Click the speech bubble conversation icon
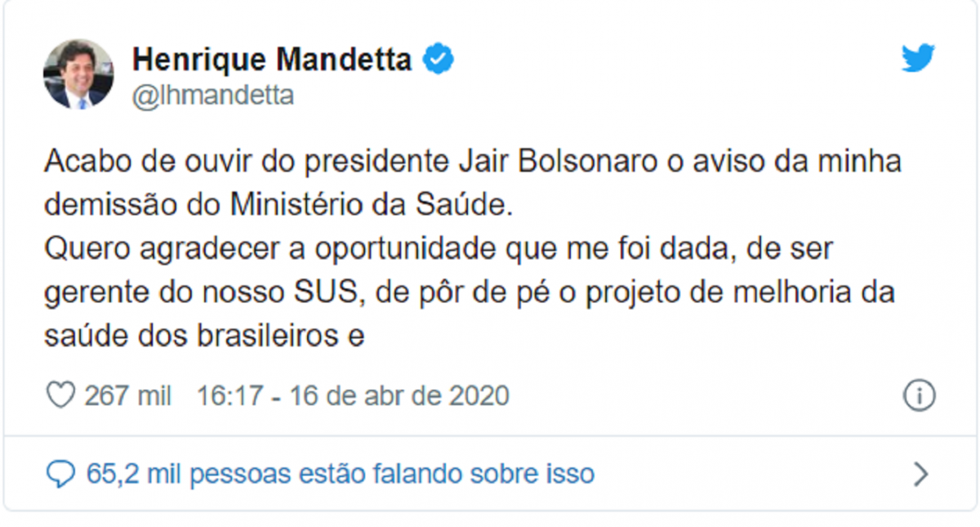Image resolution: width=980 pixels, height=527 pixels. click(60, 473)
